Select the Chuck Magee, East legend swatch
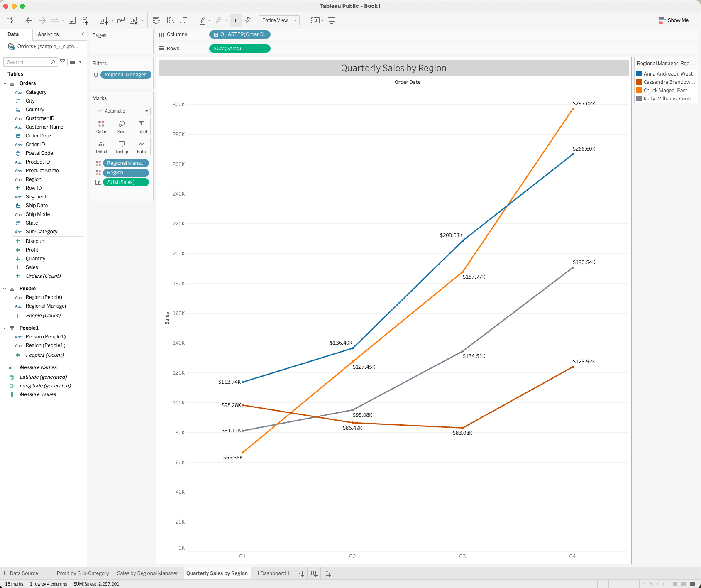Screen dimensions: 701x588 click(638, 90)
